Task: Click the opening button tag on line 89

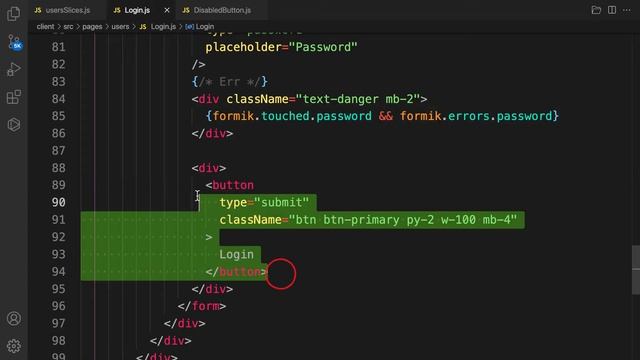Action: coord(229,185)
